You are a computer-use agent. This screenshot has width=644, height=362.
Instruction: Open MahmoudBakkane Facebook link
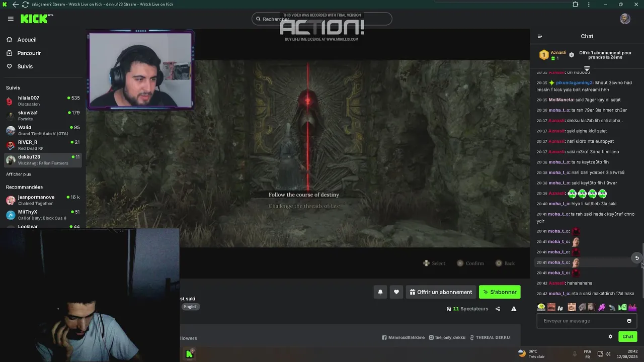pyautogui.click(x=404, y=337)
